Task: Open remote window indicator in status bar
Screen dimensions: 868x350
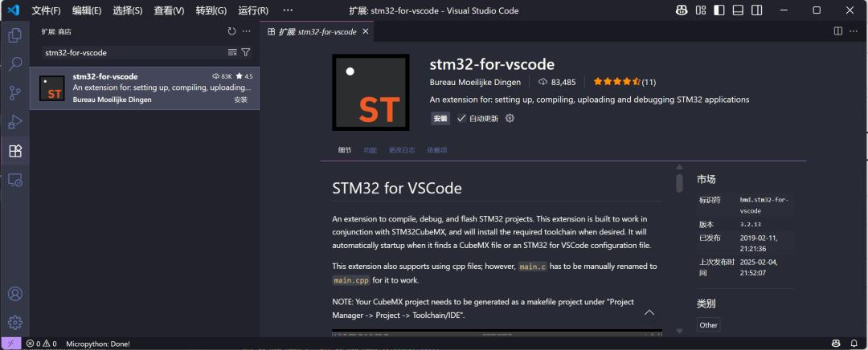Action: coord(11,344)
